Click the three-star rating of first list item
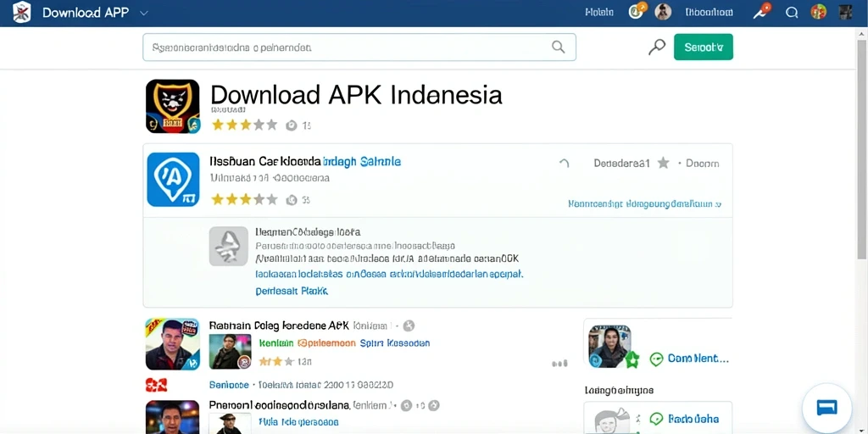 pyautogui.click(x=275, y=361)
